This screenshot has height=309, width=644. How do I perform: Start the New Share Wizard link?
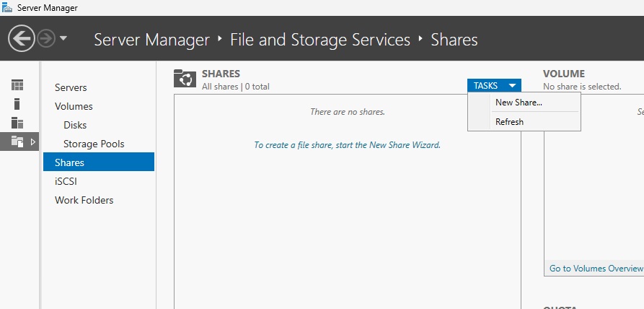point(347,144)
